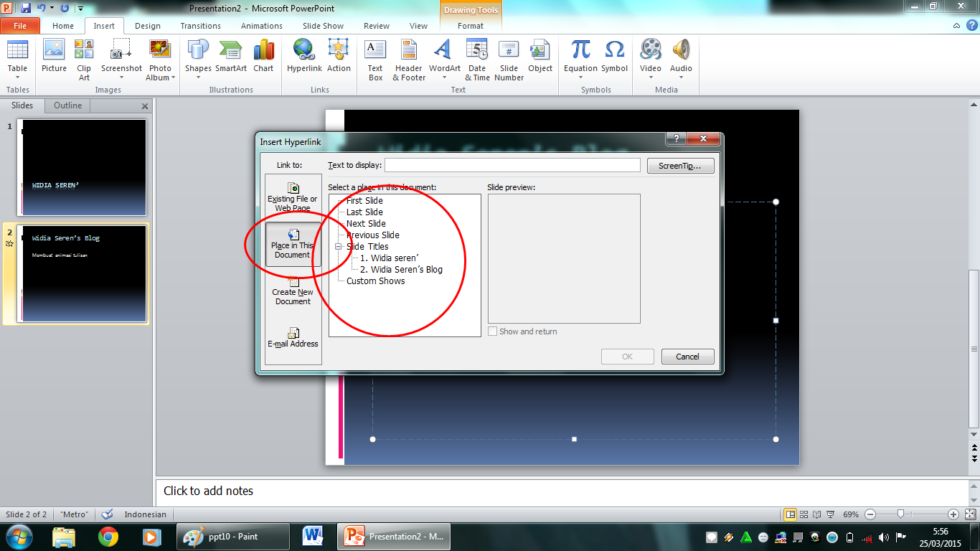The height and width of the screenshot is (551, 980).
Task: Zoom in with the plus button
Action: pos(953,514)
